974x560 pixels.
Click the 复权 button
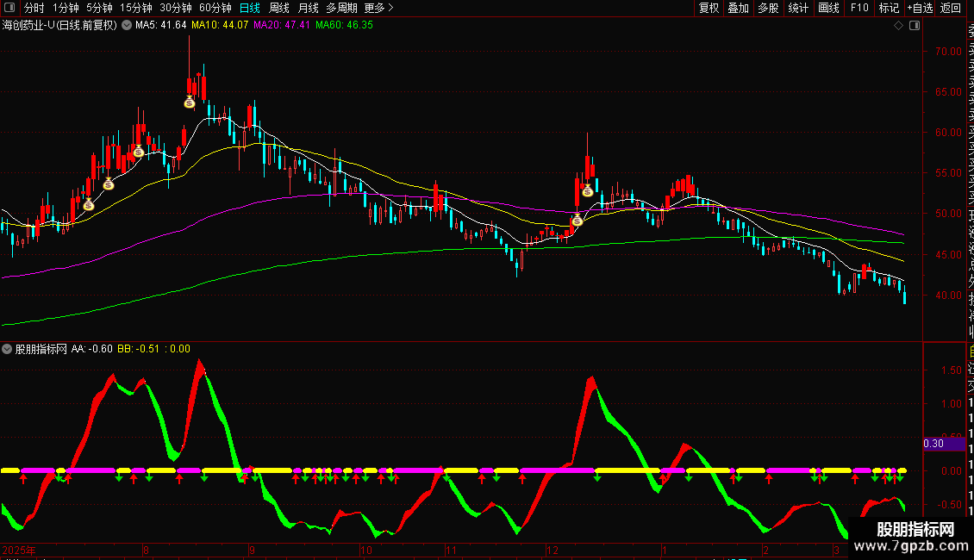coord(709,9)
